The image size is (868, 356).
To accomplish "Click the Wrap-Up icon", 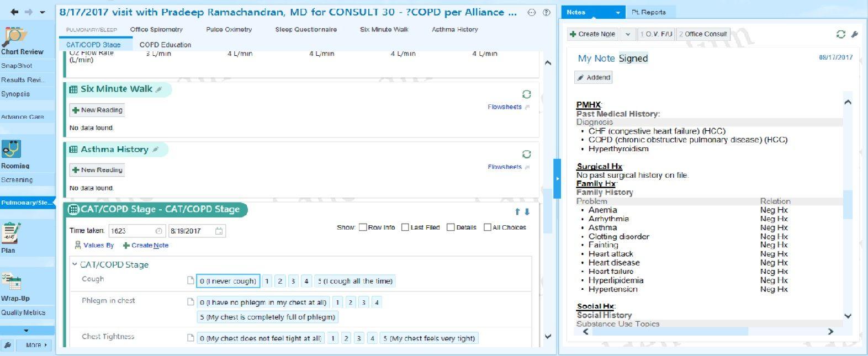I will (11, 281).
